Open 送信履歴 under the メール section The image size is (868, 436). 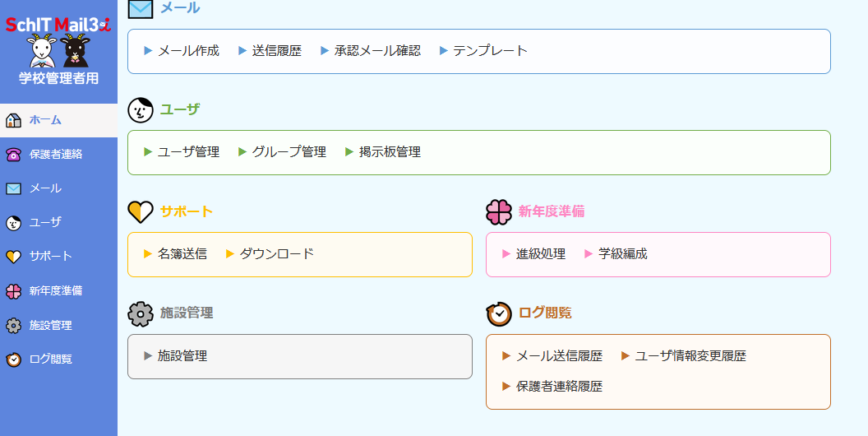tap(276, 51)
